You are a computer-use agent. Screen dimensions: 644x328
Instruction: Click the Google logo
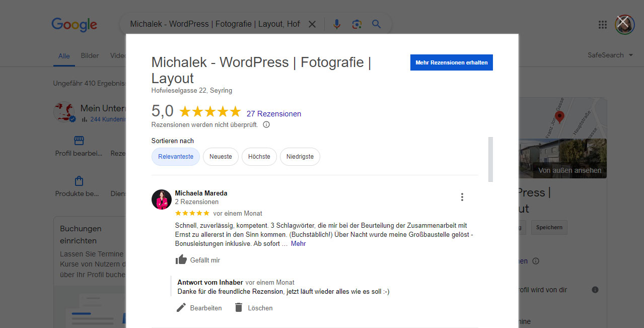(74, 24)
